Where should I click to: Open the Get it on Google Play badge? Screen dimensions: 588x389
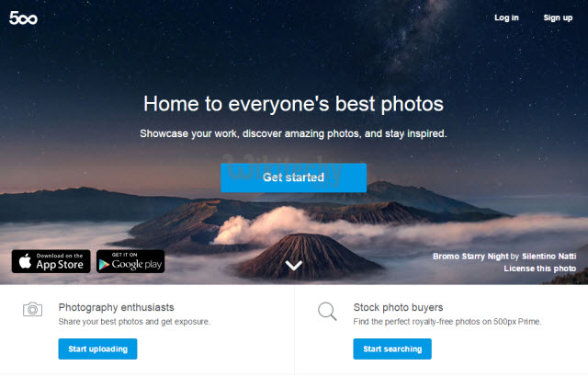(130, 261)
